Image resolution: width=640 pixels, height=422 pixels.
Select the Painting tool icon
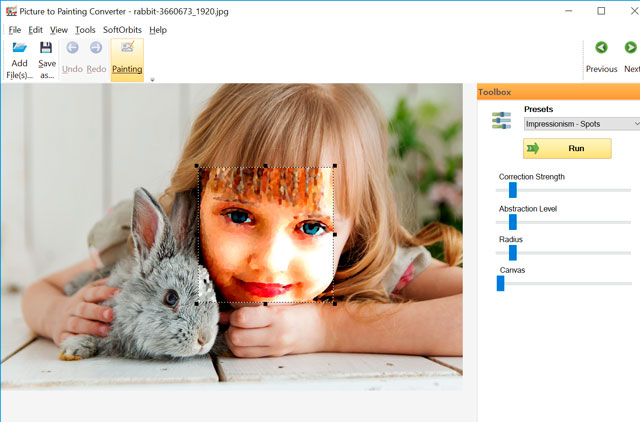coord(127,48)
